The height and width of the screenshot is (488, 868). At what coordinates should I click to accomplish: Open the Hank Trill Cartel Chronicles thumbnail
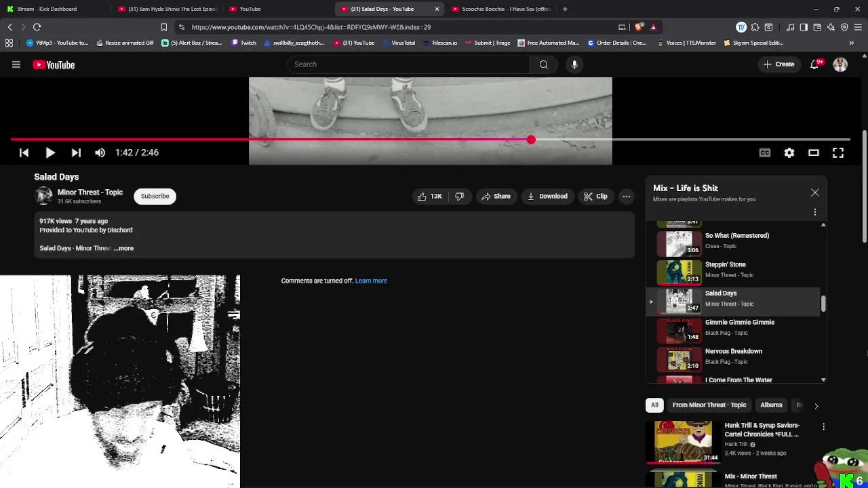683,442
